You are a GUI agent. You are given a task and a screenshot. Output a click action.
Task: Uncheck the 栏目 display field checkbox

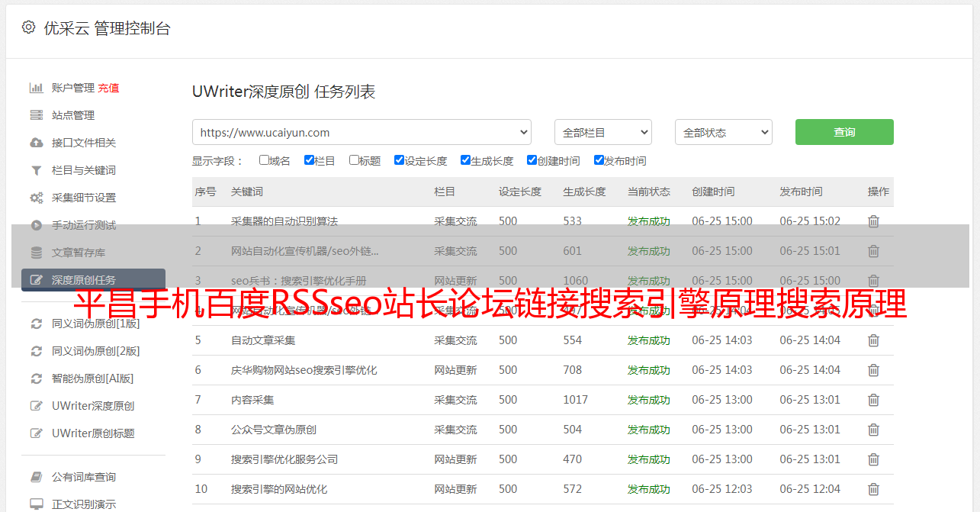(309, 160)
